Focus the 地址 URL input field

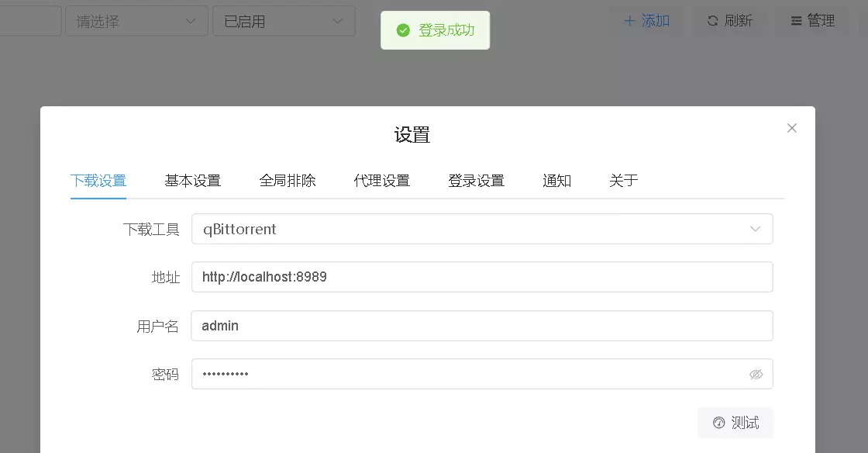pos(482,277)
